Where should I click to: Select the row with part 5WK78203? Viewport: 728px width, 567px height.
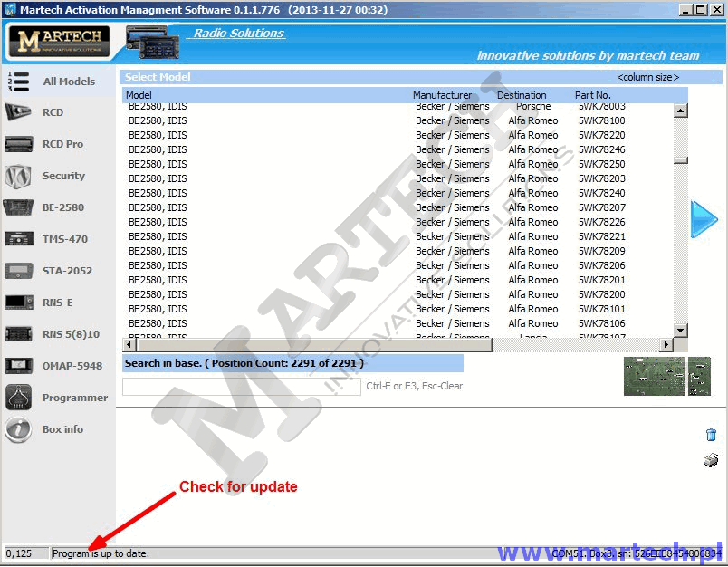[x=399, y=178]
